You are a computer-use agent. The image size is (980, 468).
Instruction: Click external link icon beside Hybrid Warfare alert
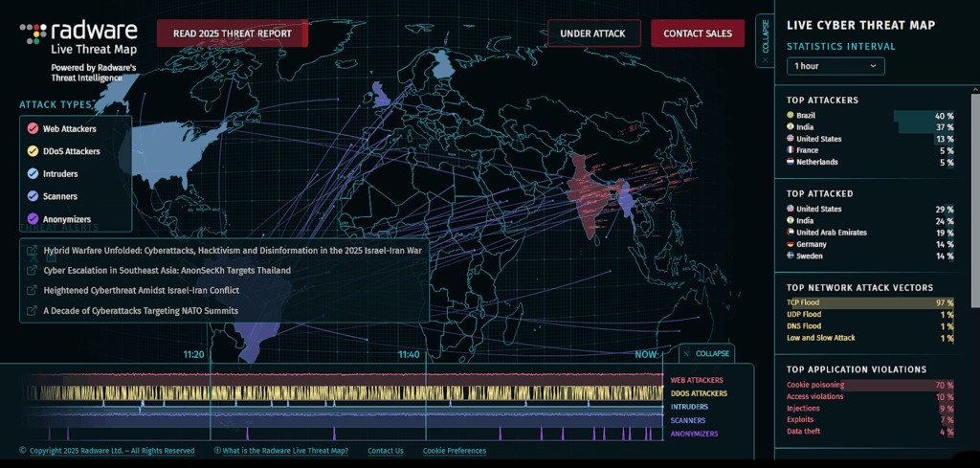pyautogui.click(x=32, y=252)
